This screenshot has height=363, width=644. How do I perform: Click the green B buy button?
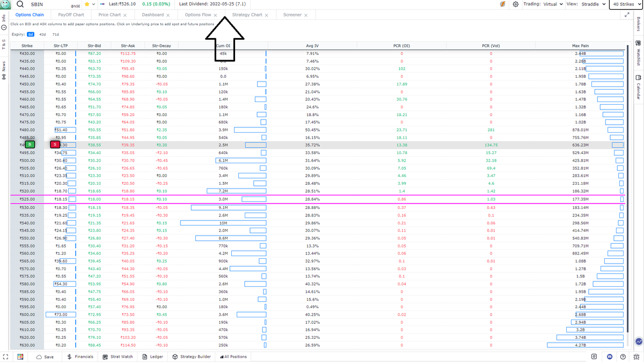coord(30,144)
